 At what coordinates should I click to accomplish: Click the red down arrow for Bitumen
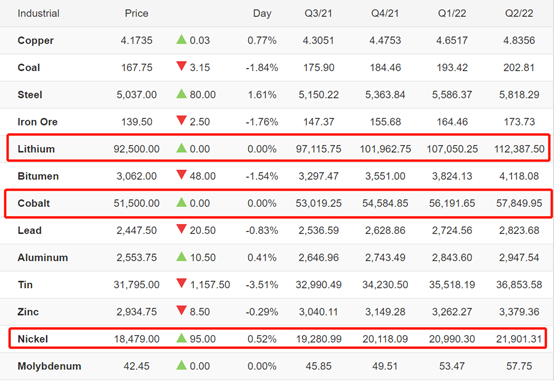[181, 175]
